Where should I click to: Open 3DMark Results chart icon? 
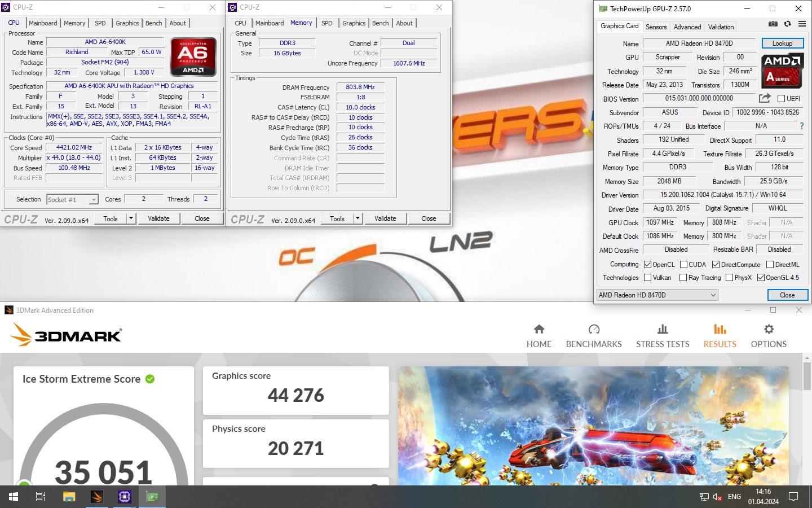720,329
